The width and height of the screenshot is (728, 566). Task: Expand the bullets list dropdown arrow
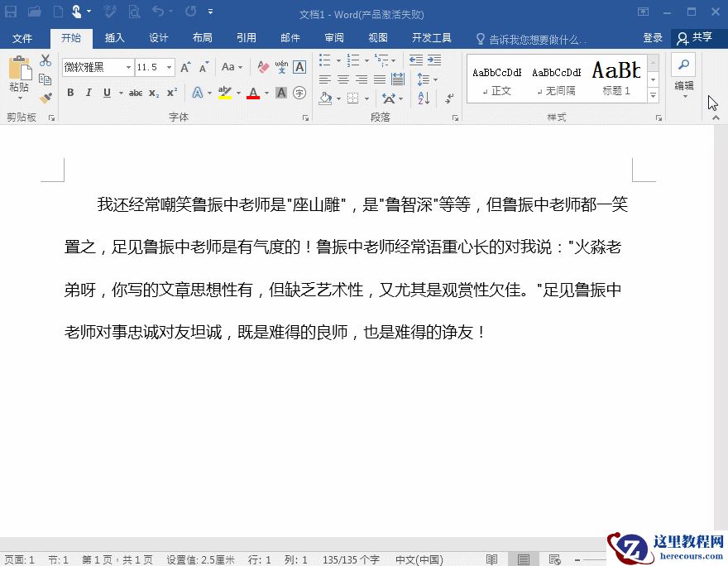[x=338, y=60]
